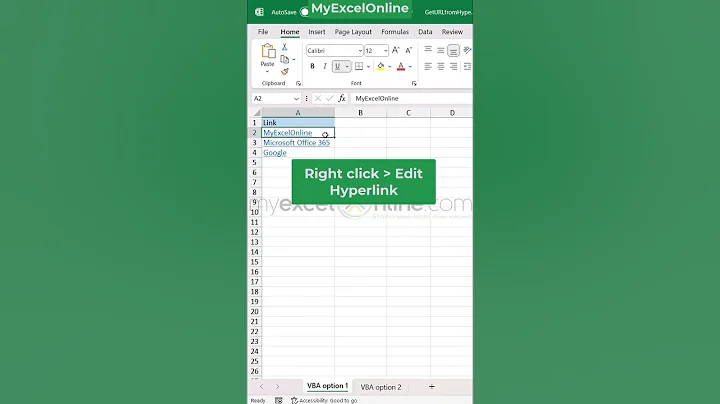The width and height of the screenshot is (720, 404).
Task: Bottom align cell contents
Action: pos(453,50)
